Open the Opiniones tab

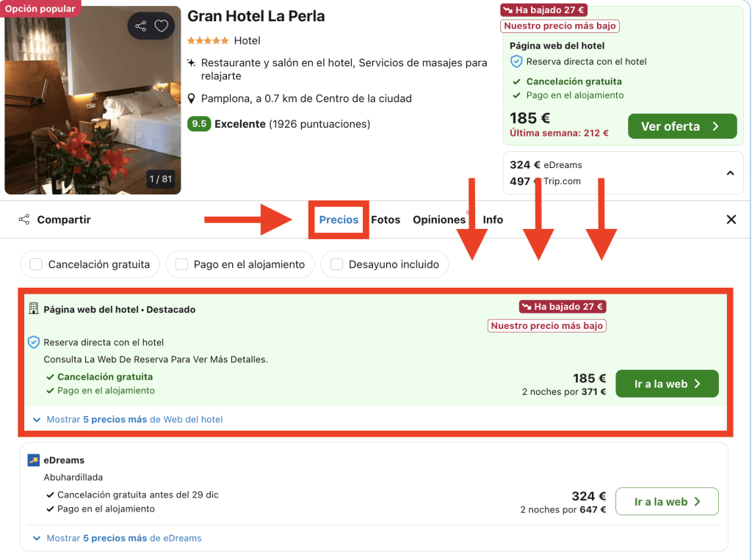point(438,219)
